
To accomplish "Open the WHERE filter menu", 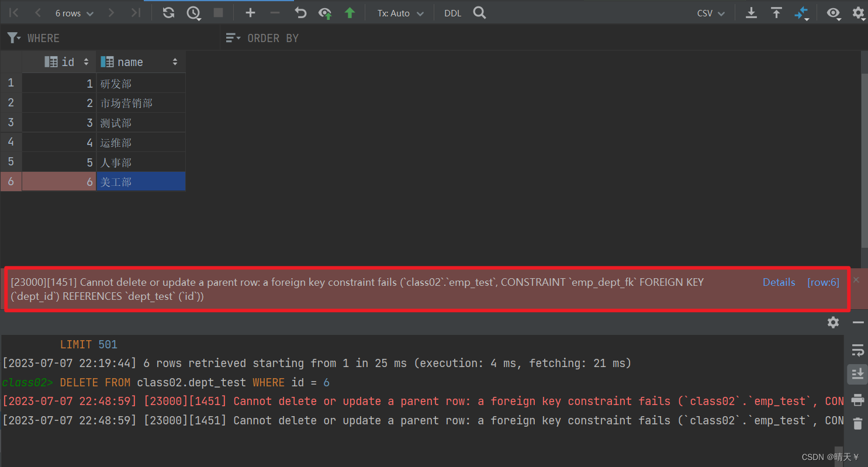I will [x=13, y=37].
